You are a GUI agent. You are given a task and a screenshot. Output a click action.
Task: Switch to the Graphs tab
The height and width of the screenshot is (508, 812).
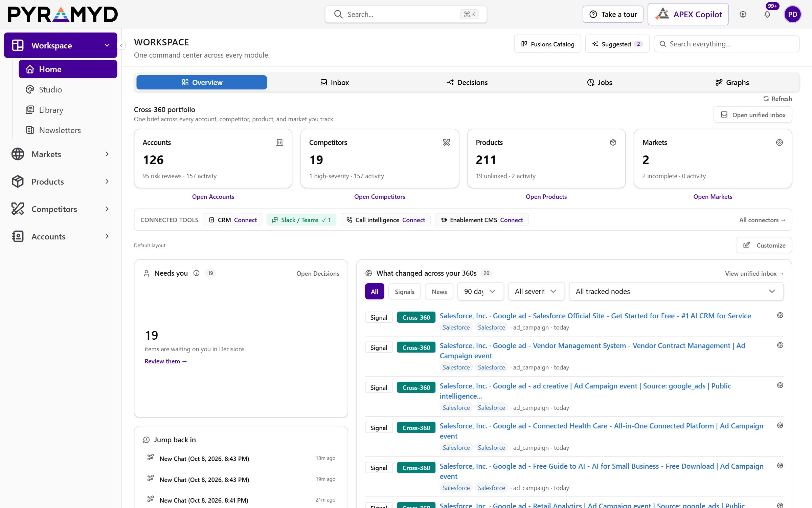pyautogui.click(x=732, y=82)
